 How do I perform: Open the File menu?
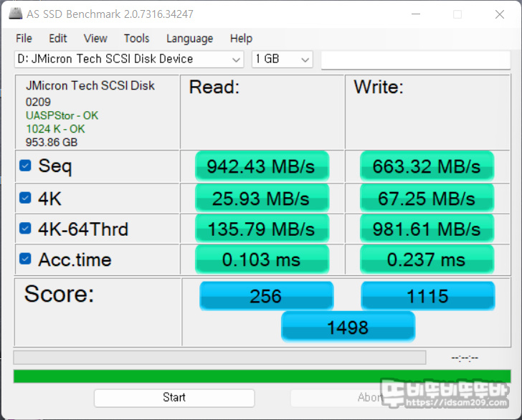click(x=24, y=38)
